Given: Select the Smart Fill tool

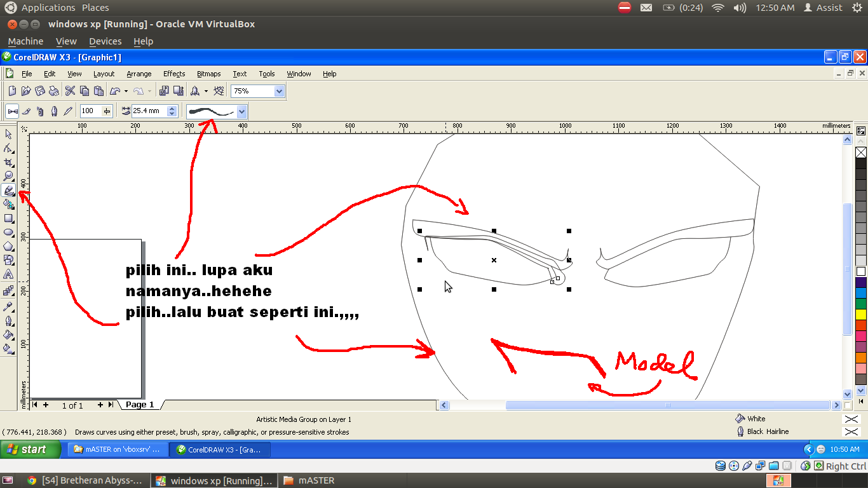Looking at the screenshot, I should [9, 204].
